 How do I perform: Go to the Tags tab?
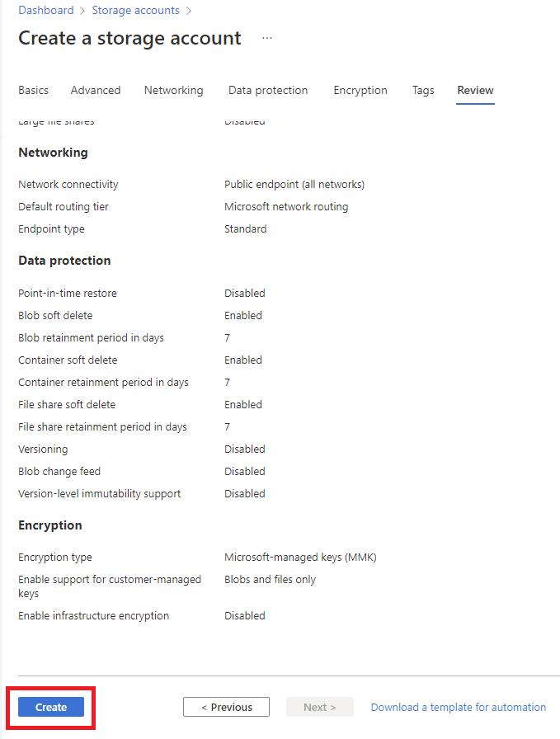[x=423, y=91]
